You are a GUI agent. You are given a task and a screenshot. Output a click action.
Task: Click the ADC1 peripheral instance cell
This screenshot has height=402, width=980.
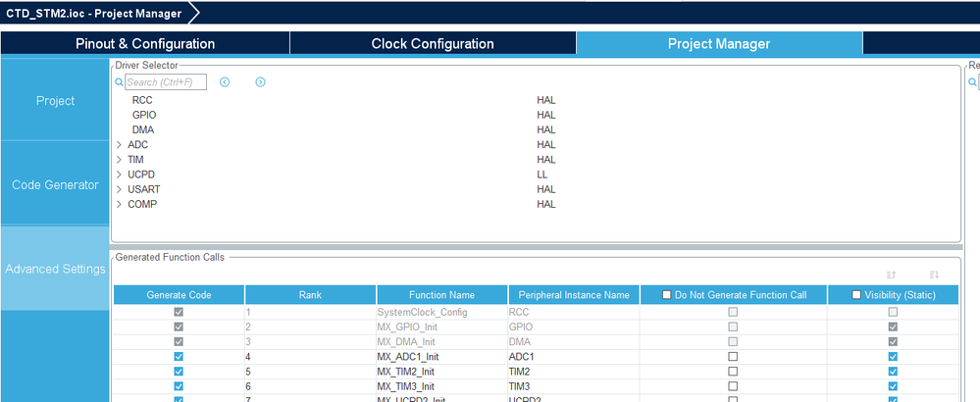574,357
